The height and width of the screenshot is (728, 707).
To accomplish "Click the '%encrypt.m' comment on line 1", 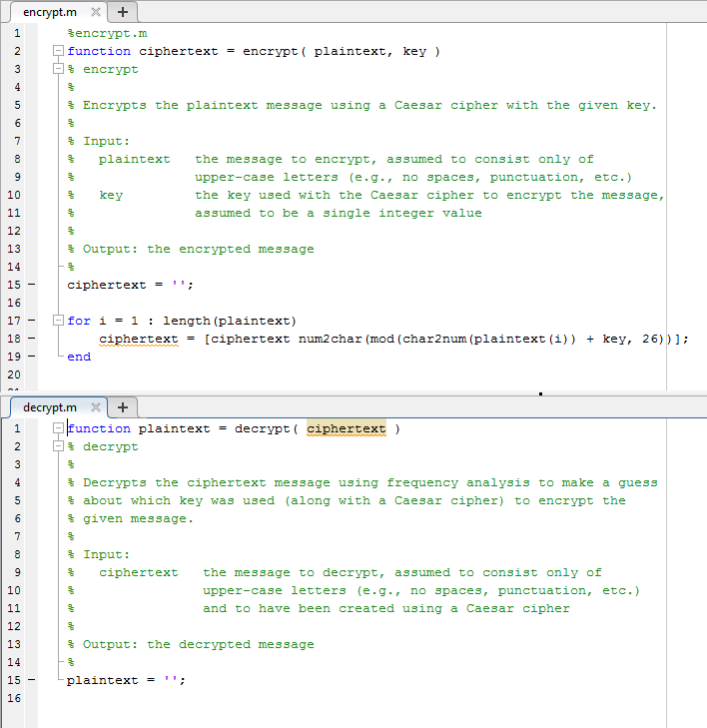I will (x=107, y=33).
